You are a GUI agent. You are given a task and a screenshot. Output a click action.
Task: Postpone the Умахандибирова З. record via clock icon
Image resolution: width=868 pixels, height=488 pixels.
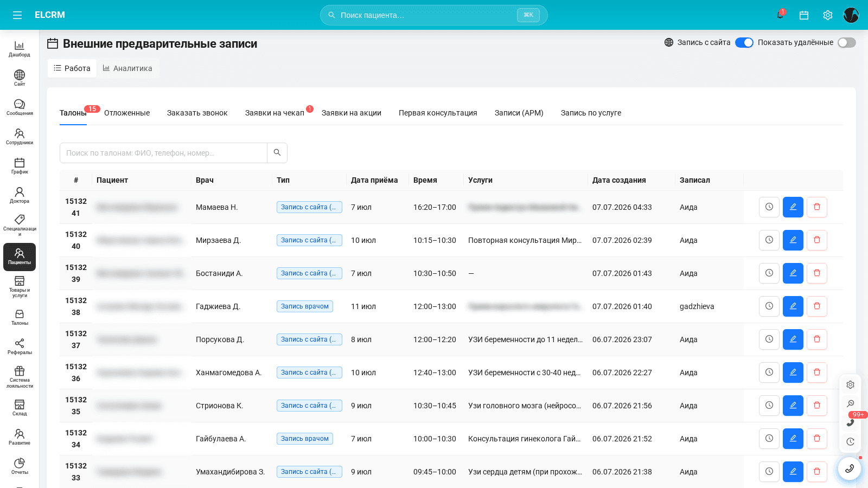769,472
